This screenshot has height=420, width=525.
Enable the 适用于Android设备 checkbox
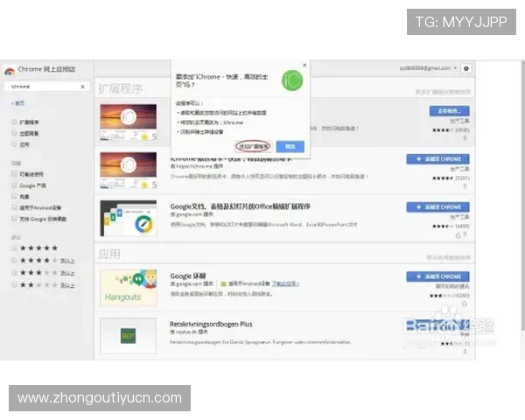pos(14,207)
